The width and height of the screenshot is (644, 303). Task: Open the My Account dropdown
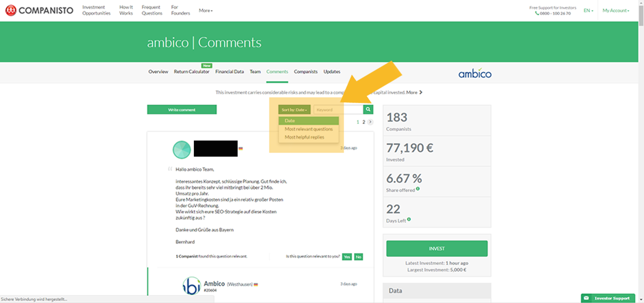click(x=616, y=10)
